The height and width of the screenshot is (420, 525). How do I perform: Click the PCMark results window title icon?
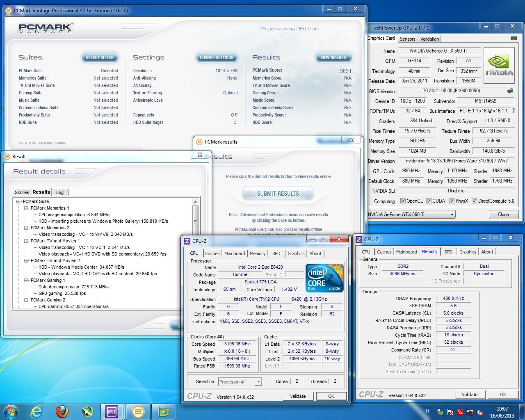coord(199,142)
